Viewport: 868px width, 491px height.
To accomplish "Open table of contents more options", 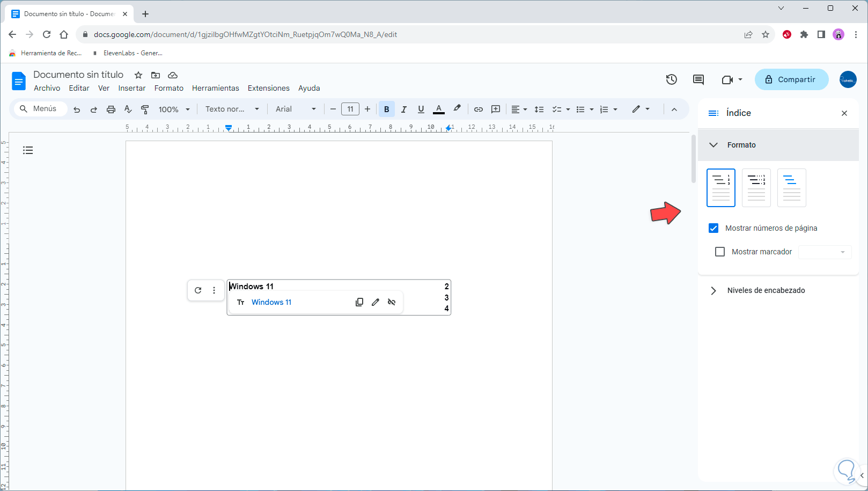I will [214, 290].
